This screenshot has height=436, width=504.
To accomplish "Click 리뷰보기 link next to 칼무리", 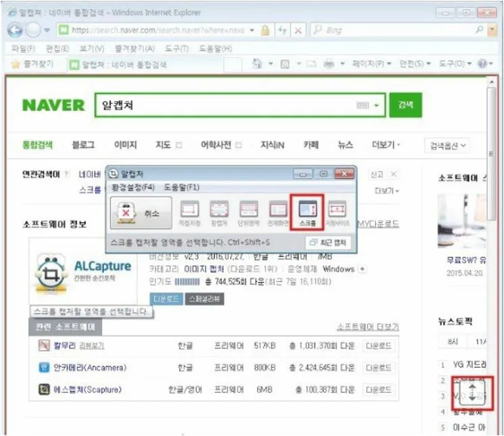I will tap(92, 346).
